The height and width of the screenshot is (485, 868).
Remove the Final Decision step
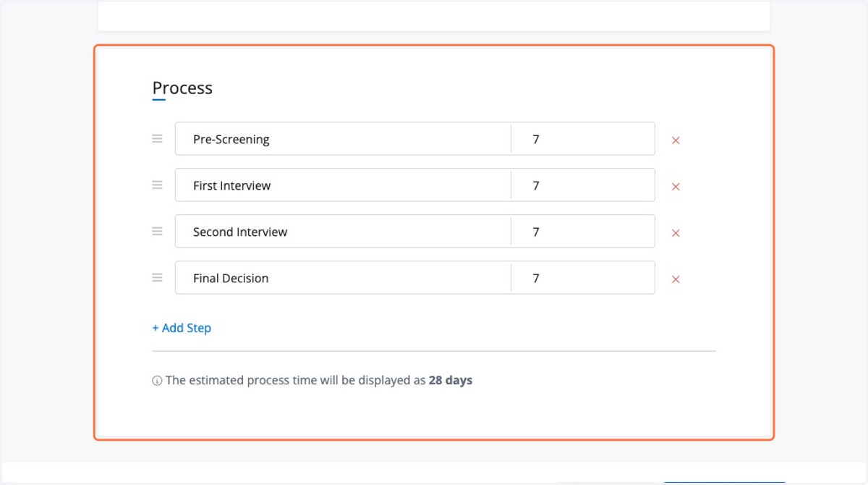coord(676,279)
